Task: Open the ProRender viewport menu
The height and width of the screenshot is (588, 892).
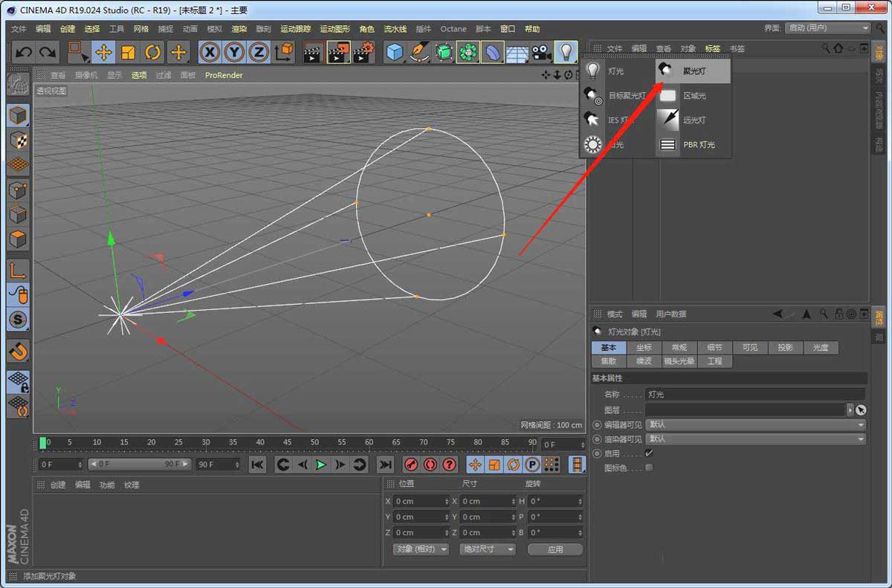Action: tap(224, 75)
